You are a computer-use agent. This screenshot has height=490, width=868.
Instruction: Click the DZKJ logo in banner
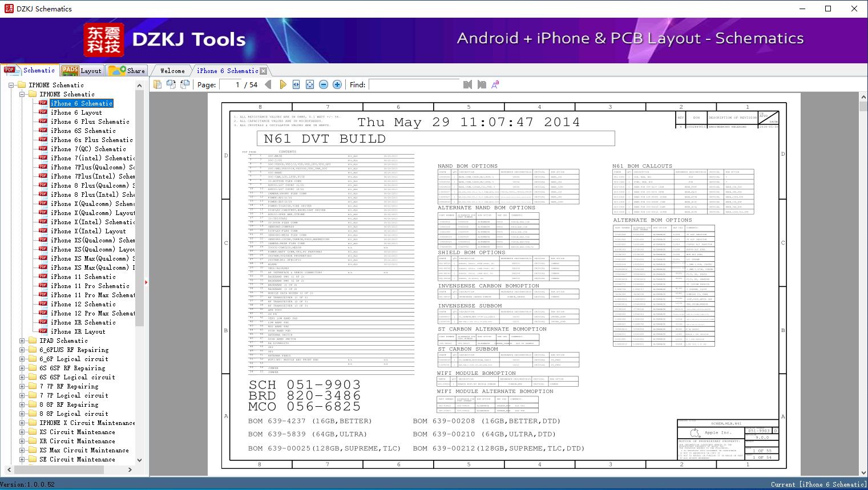point(104,40)
